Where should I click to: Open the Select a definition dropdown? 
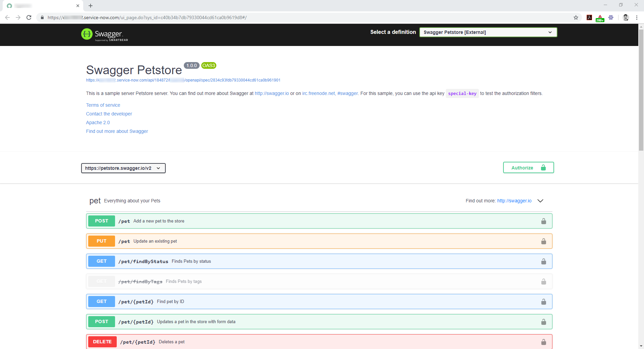[x=488, y=32]
